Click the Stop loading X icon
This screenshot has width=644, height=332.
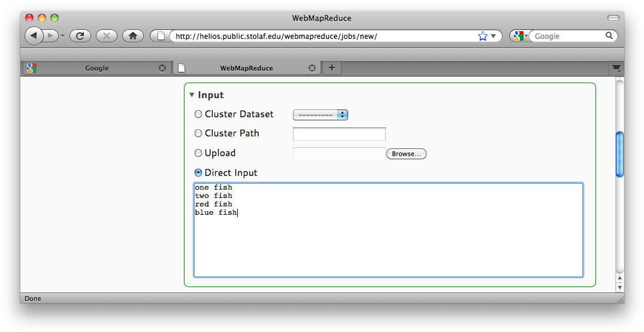click(106, 36)
